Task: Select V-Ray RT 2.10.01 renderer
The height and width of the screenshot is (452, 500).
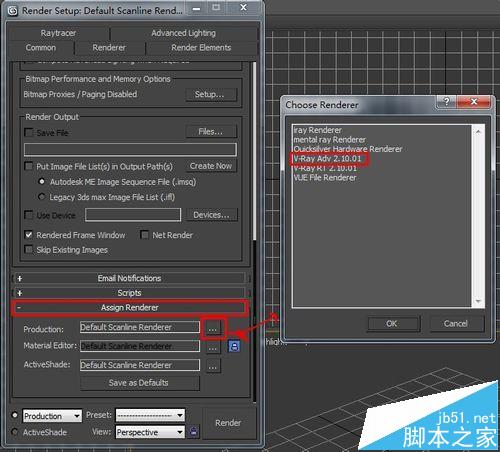Action: point(325,168)
